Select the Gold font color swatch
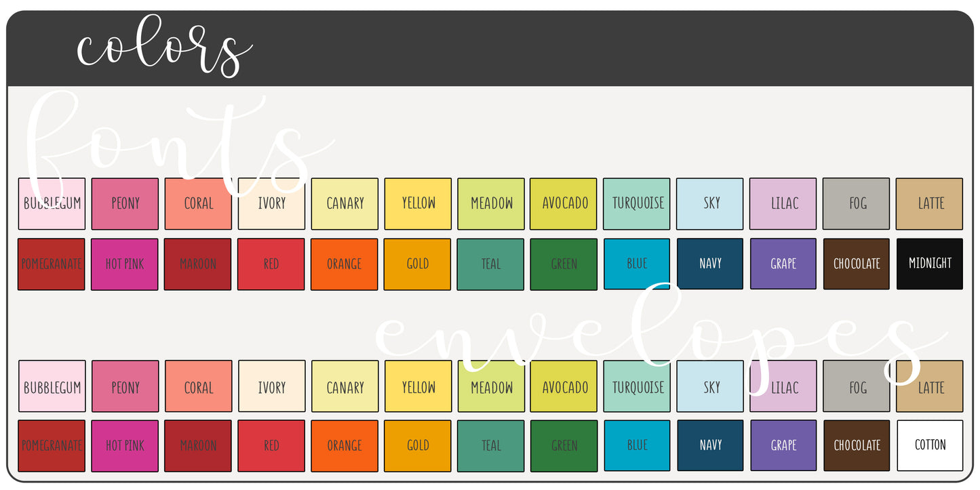 [418, 264]
